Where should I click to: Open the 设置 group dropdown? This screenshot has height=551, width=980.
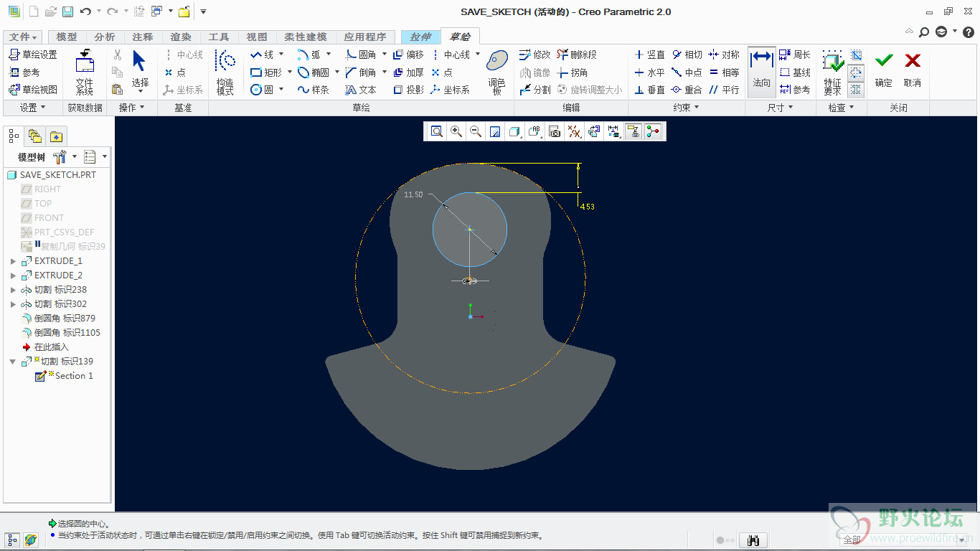click(33, 108)
